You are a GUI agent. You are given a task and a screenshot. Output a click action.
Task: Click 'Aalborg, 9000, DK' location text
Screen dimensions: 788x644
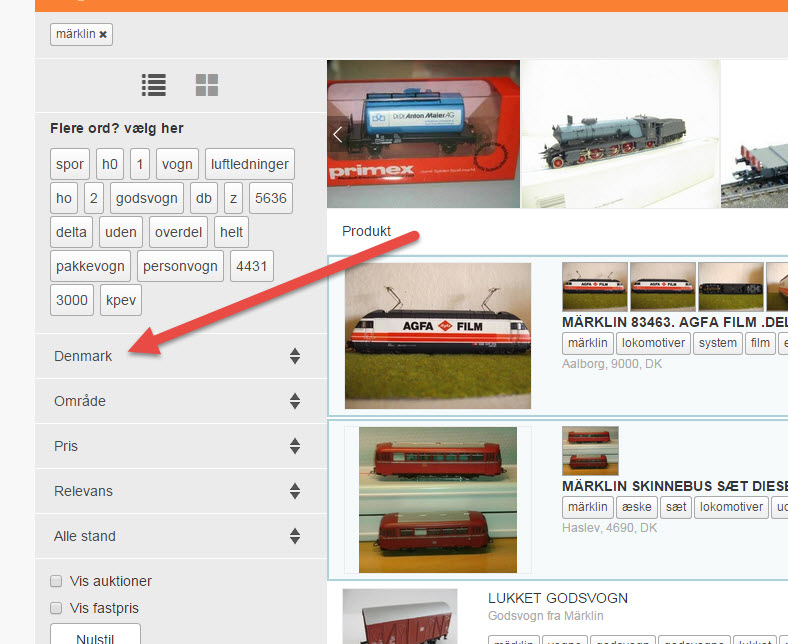pos(612,364)
